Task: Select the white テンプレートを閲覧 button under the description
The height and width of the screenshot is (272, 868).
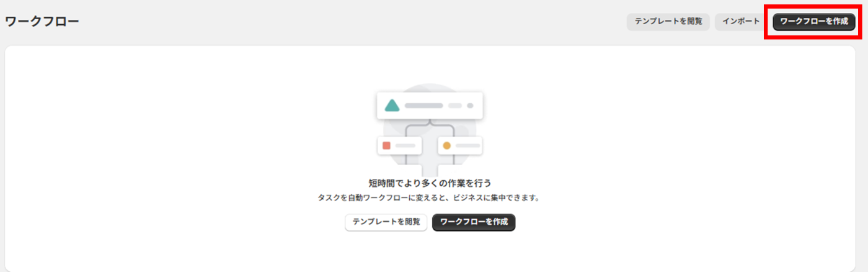Action: (386, 222)
